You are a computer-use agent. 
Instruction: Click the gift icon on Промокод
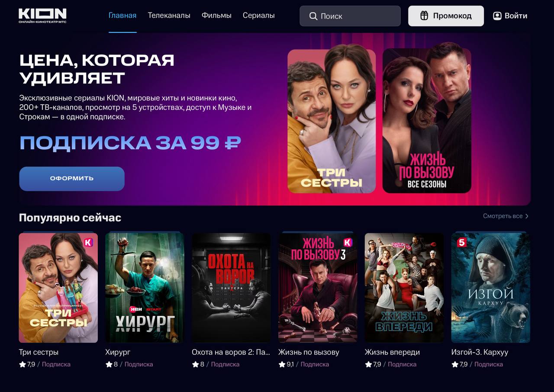pyautogui.click(x=425, y=16)
